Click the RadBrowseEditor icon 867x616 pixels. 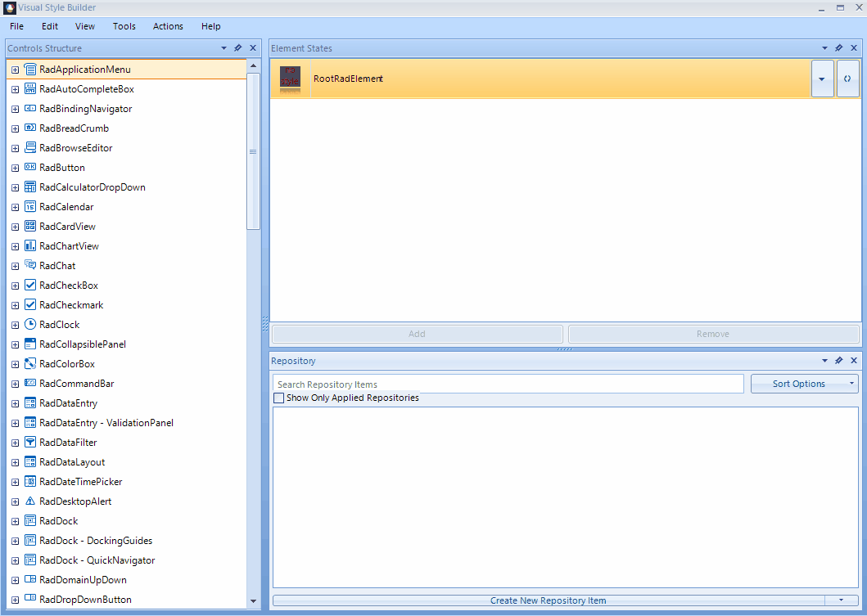(30, 147)
